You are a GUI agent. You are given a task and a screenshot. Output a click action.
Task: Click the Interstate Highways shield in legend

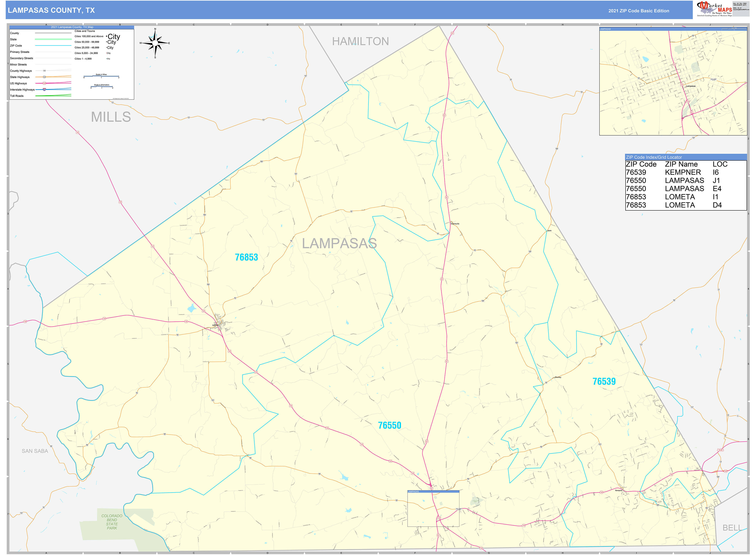(44, 89)
